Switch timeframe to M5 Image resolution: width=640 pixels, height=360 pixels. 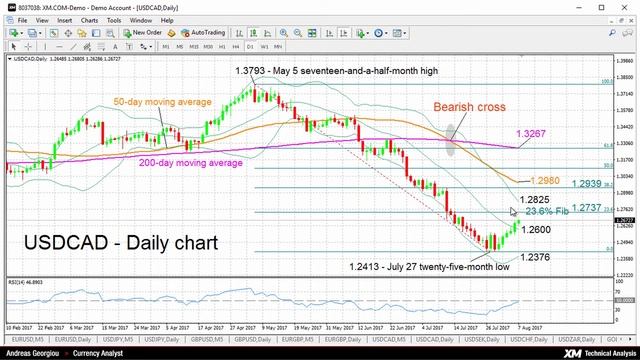(x=180, y=47)
